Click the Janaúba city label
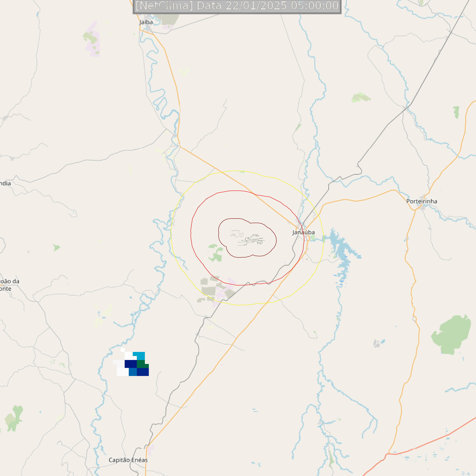This screenshot has width=476, height=476. [303, 232]
